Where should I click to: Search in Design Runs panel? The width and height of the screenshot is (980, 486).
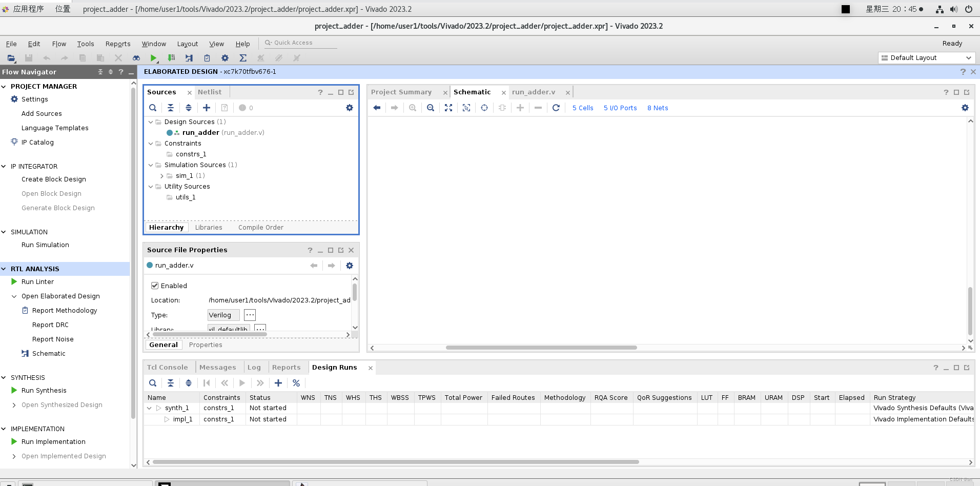point(153,383)
